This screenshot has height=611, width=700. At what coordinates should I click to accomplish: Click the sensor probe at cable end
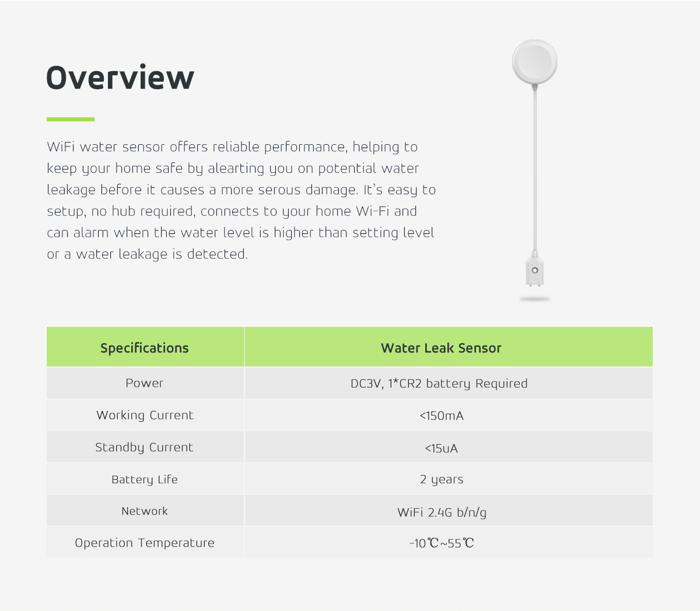click(535, 270)
